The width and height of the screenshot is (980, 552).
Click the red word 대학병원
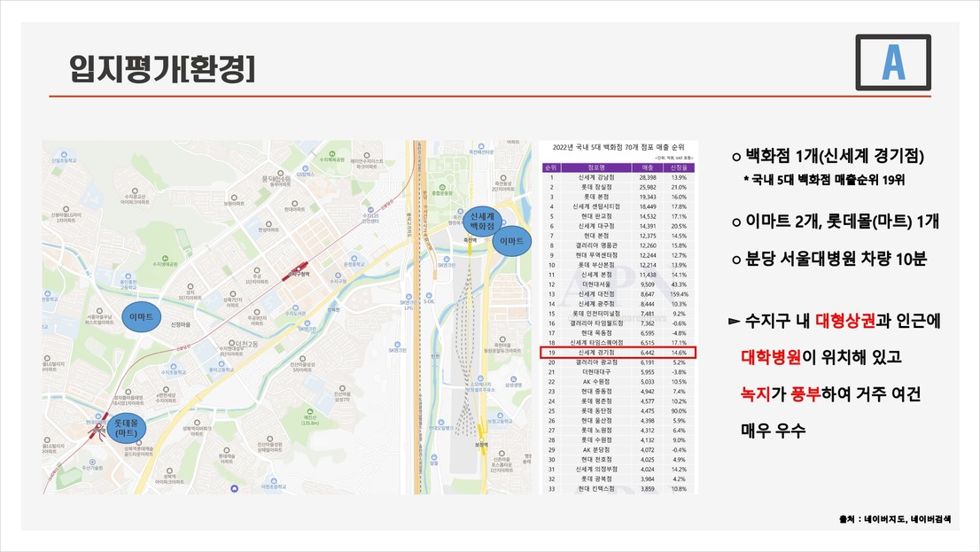tap(771, 358)
